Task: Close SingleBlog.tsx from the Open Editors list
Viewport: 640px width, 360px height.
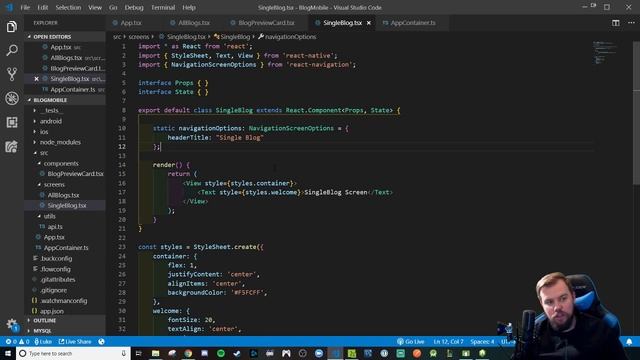Action: (x=36, y=79)
